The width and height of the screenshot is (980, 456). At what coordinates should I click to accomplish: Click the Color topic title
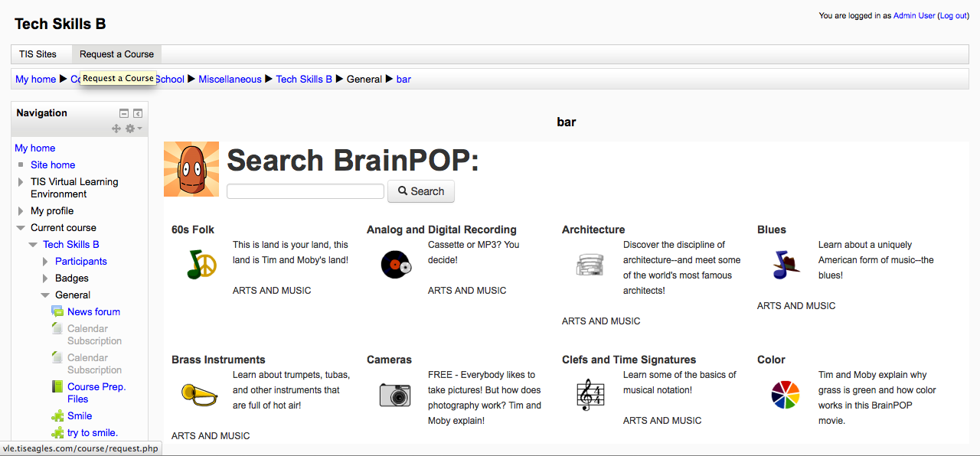pos(771,360)
